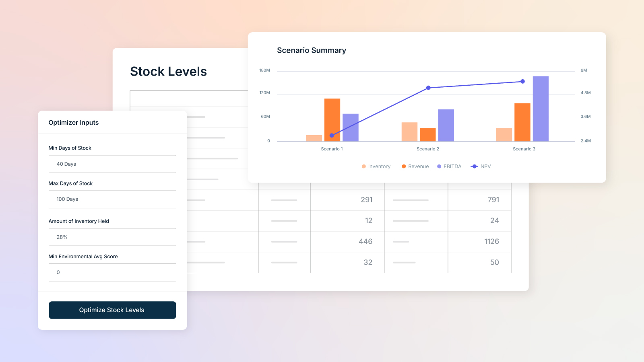
Task: Select the NPV data point for Scenario 1
Action: click(x=332, y=136)
